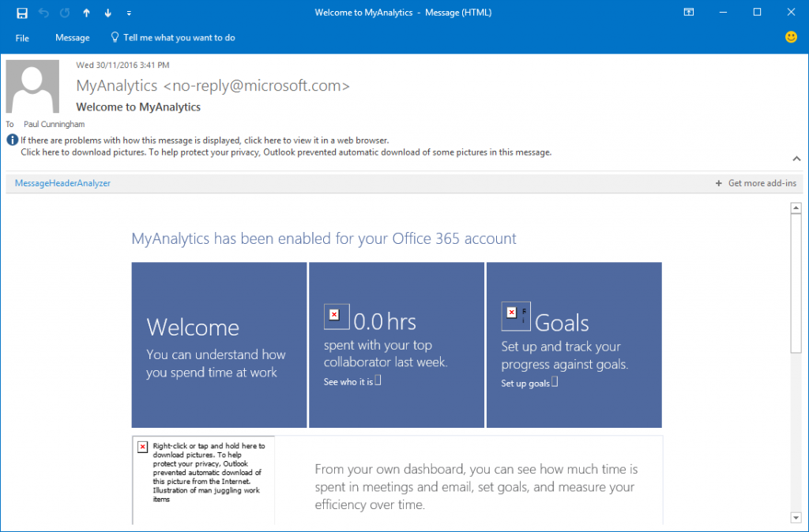This screenshot has width=809, height=532.
Task: Go to next item with the down arrow icon
Action: pos(107,12)
